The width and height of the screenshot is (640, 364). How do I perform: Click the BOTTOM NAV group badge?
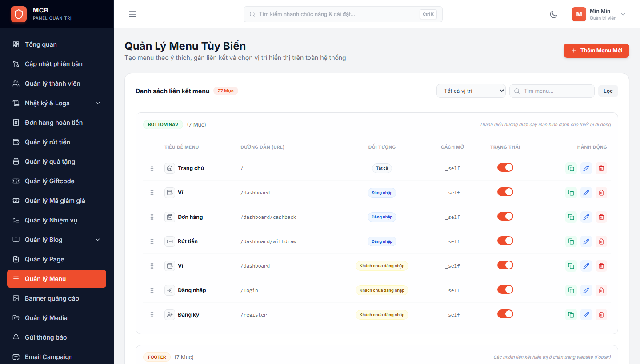click(163, 125)
